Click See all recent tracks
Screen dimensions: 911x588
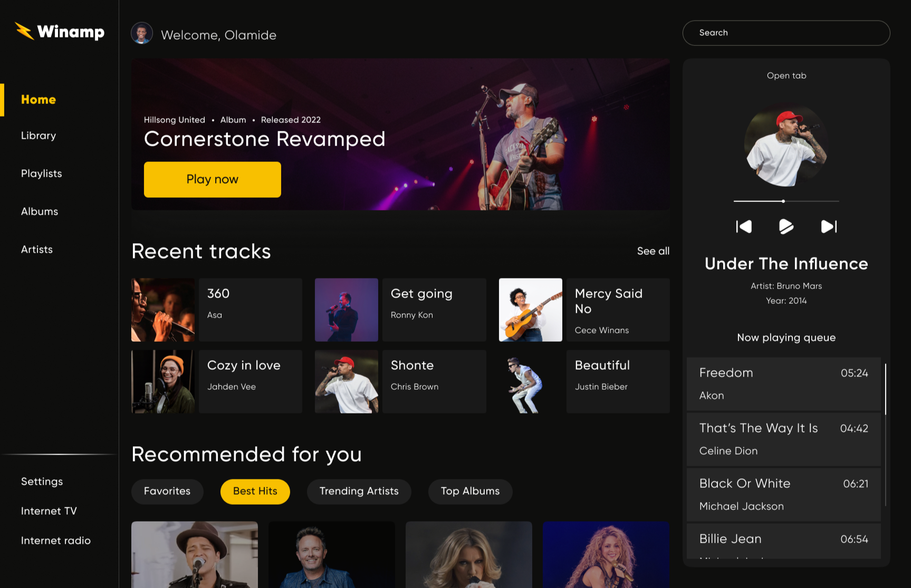[653, 251]
